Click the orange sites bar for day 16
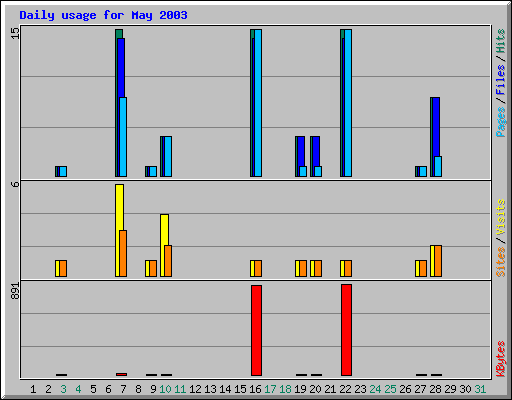This screenshot has height=400, width=512. [x=258, y=268]
